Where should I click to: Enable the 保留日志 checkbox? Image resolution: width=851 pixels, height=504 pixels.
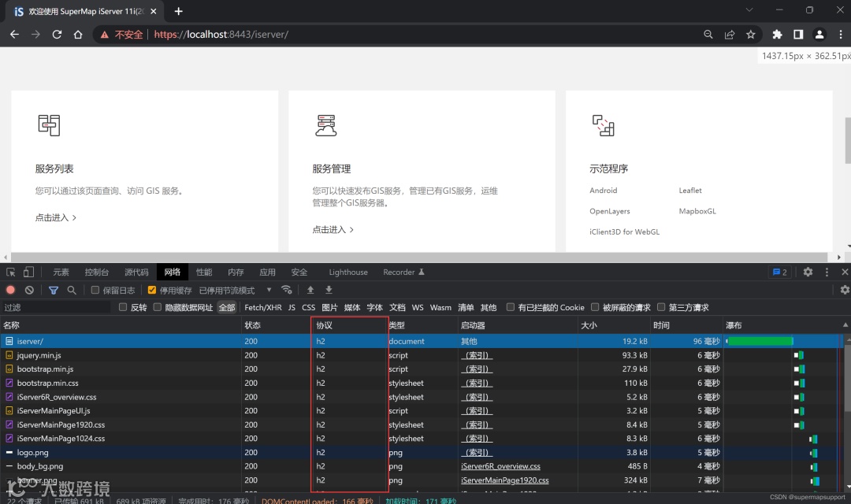point(95,291)
